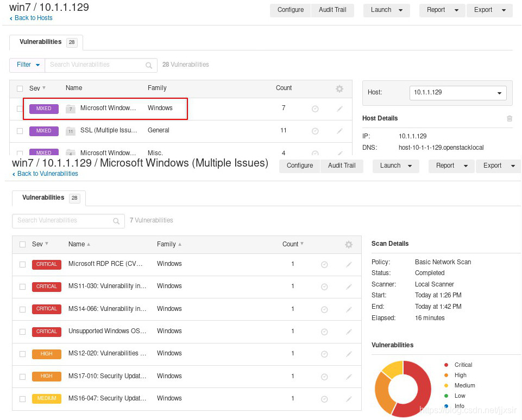Image resolution: width=522 pixels, height=420 pixels.
Task: Tick the select-all checkbox in the lower table header
Action: [23, 244]
